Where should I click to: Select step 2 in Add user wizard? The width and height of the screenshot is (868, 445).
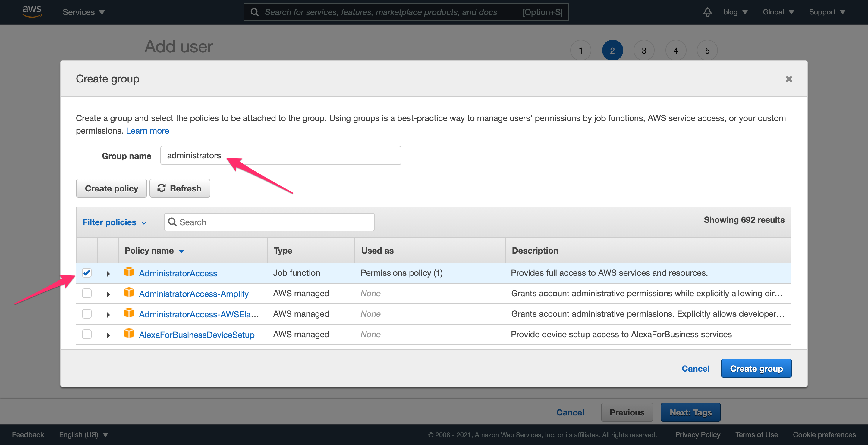[x=612, y=50]
